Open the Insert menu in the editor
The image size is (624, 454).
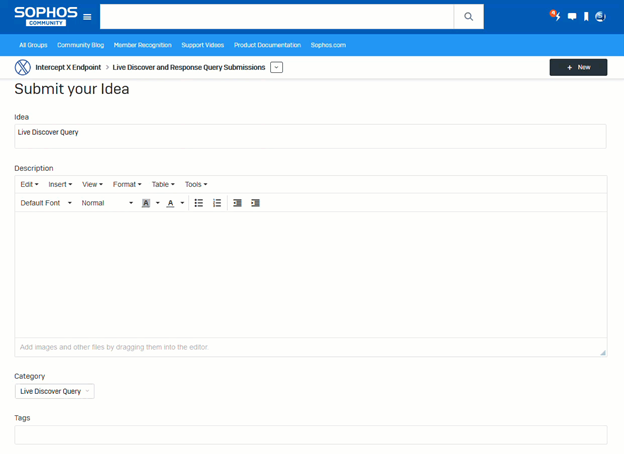(60, 184)
